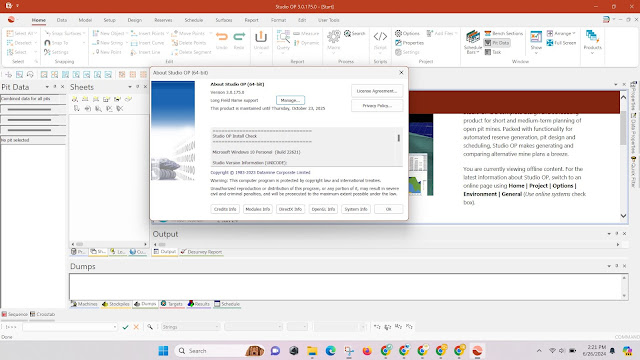Open Snapping Settings
The width and height of the screenshot is (640, 360).
56,52
